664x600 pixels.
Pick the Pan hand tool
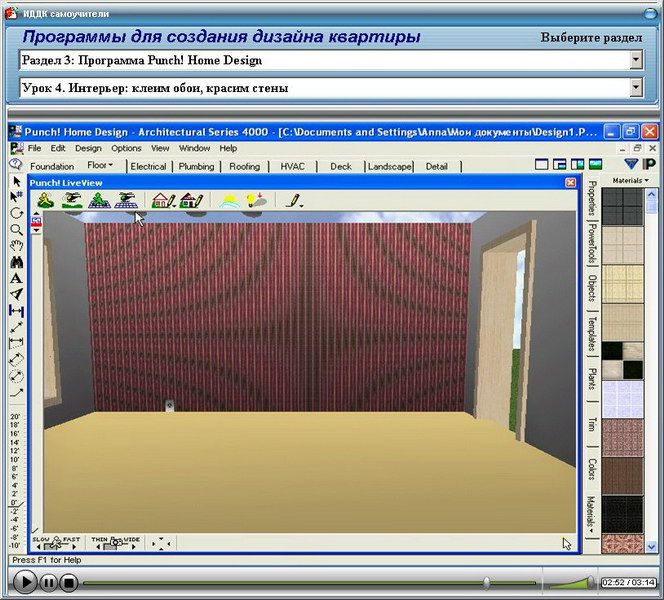(17, 246)
